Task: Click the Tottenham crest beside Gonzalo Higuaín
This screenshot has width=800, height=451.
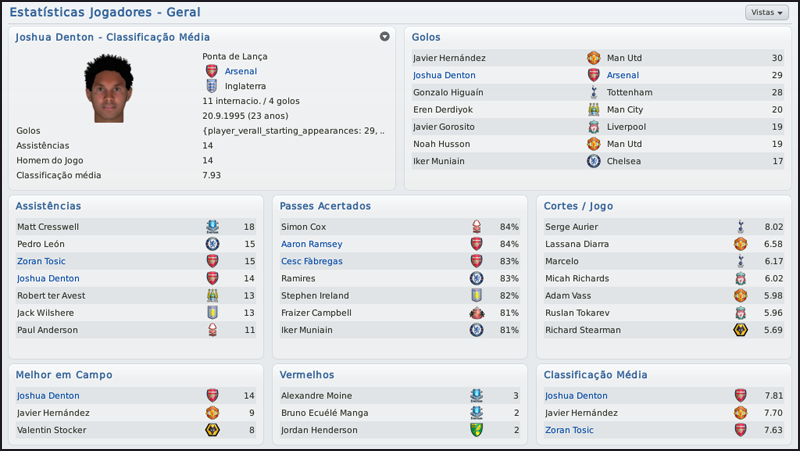Action: point(593,92)
